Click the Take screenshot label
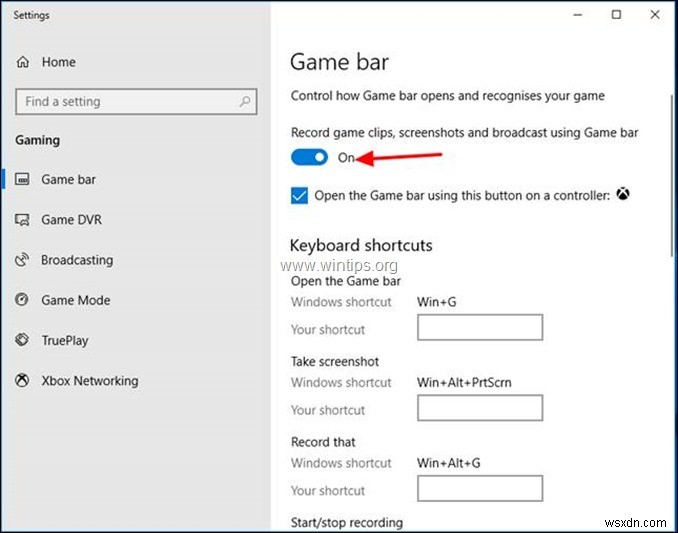The width and height of the screenshot is (678, 533). click(335, 361)
